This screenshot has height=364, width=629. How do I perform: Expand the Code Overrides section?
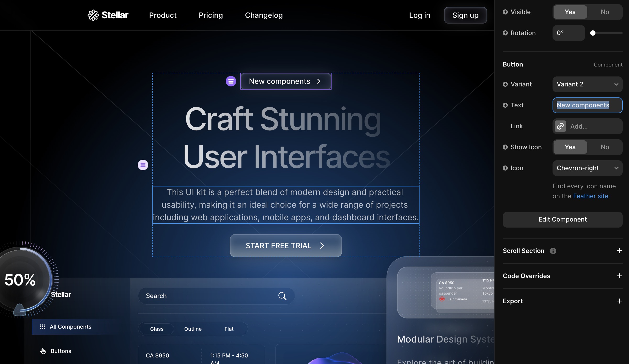pyautogui.click(x=619, y=276)
